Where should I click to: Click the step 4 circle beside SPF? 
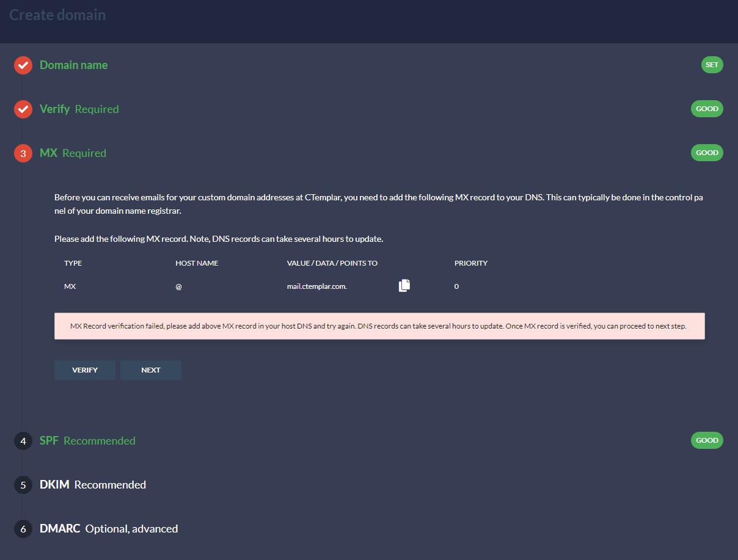(23, 440)
